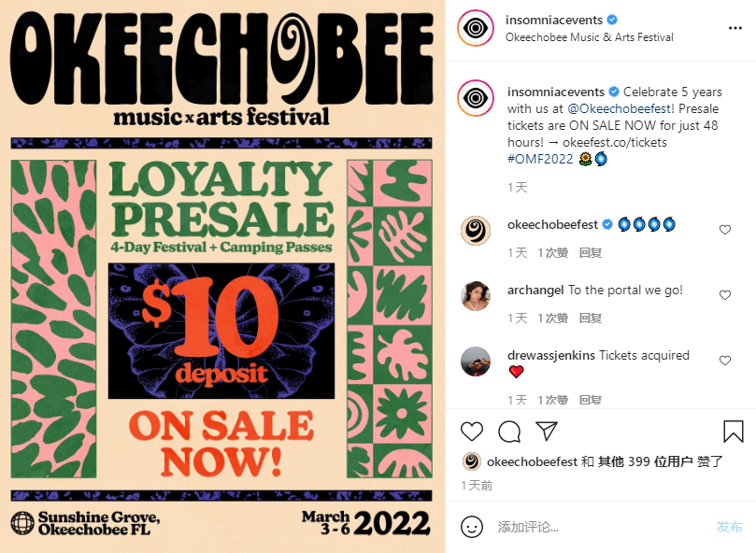Like the post with the heart icon
756x553 pixels.
tap(472, 431)
